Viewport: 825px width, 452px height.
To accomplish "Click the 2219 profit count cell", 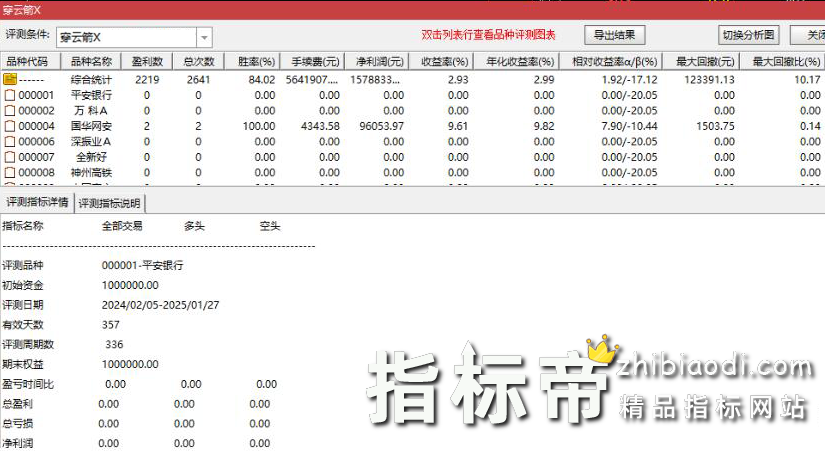I will [x=147, y=79].
